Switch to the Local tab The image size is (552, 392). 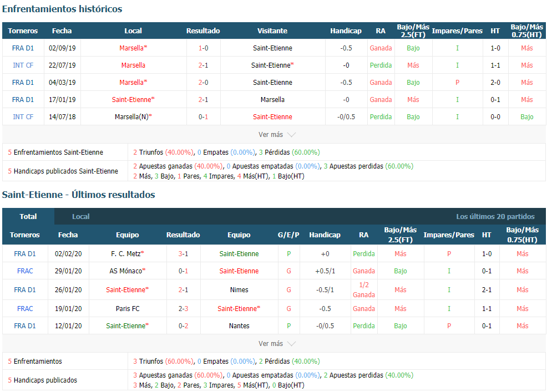pyautogui.click(x=80, y=217)
